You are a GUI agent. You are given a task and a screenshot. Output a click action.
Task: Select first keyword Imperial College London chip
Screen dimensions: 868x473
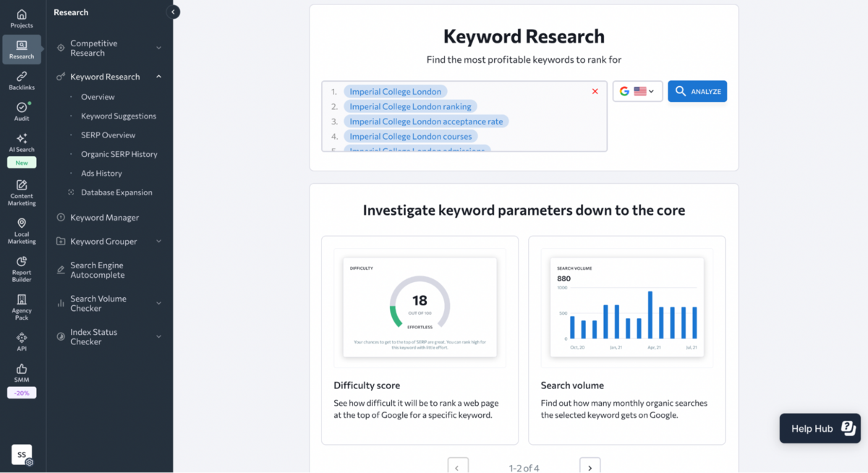click(395, 92)
